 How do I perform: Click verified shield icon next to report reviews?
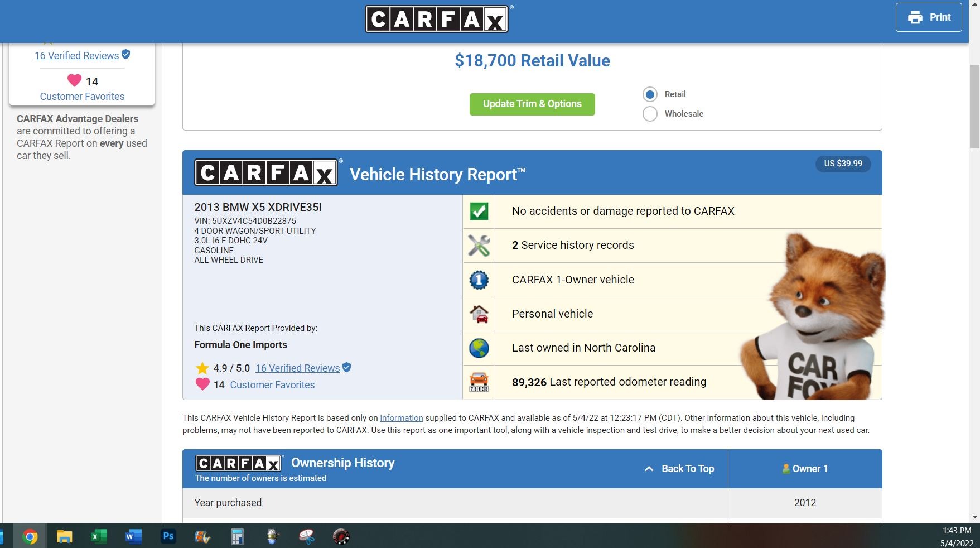[347, 367]
